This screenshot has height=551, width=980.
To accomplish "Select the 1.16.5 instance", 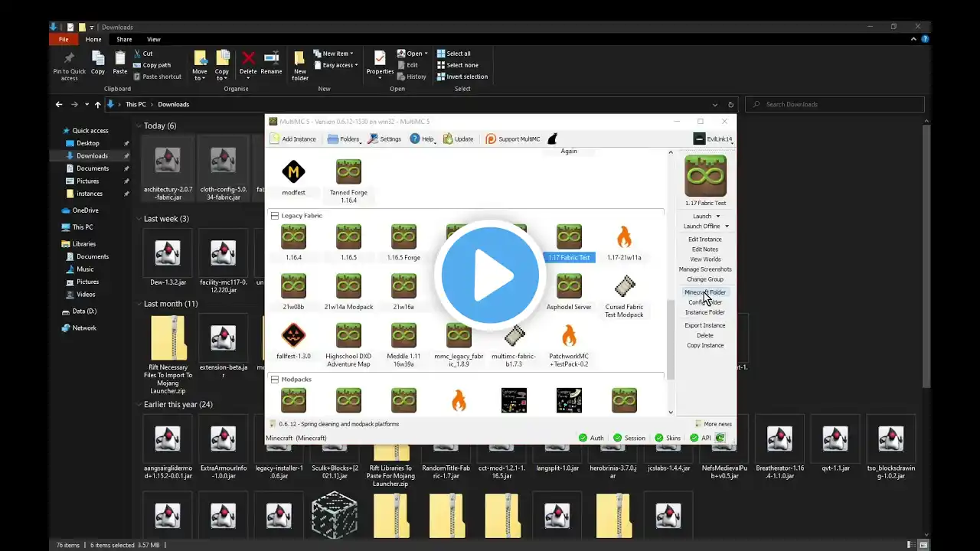I will tap(348, 243).
